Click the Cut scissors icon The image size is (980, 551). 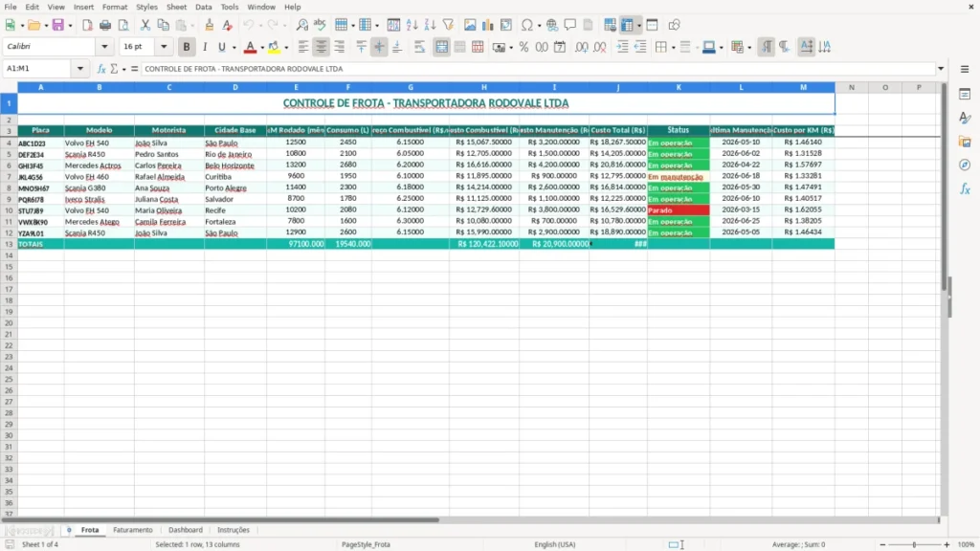[145, 25]
